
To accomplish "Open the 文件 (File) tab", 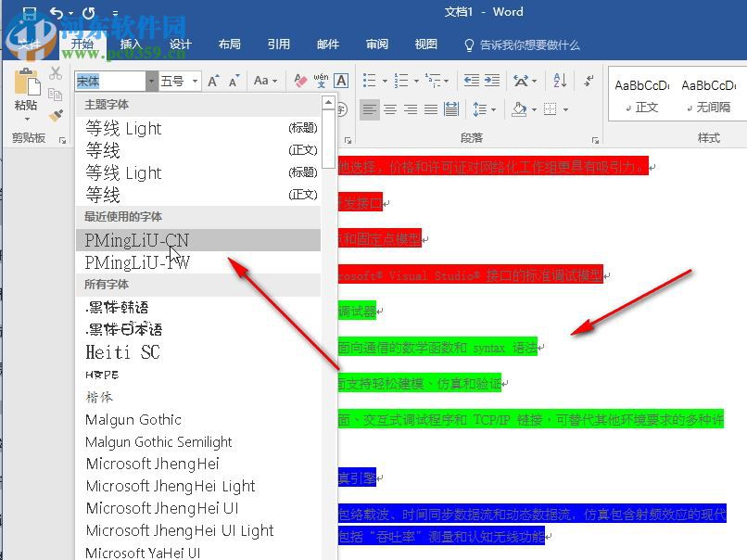I will tap(30, 45).
